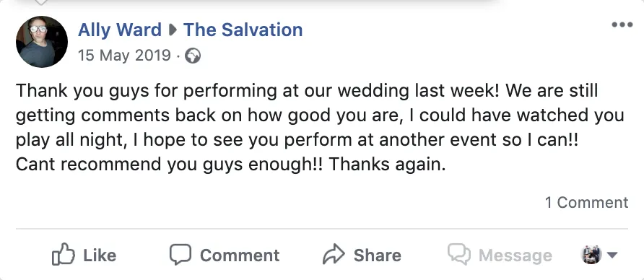Image resolution: width=644 pixels, height=280 pixels.
Task: Click the thumbs-up Like icon
Action: click(64, 254)
